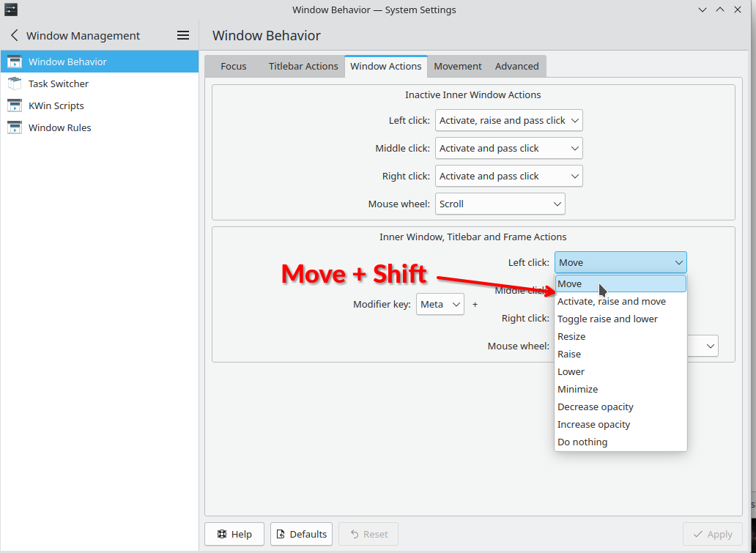Click the Help button
The width and height of the screenshot is (756, 553).
[234, 534]
